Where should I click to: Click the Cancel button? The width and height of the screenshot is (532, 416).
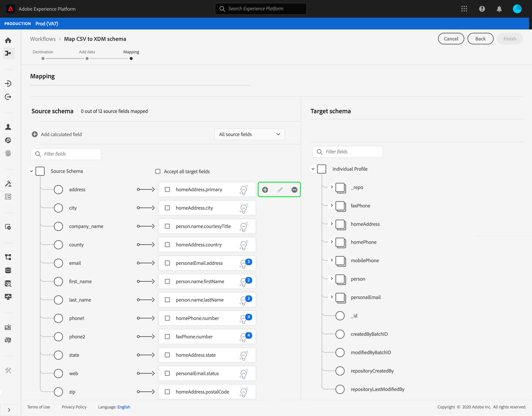(451, 39)
